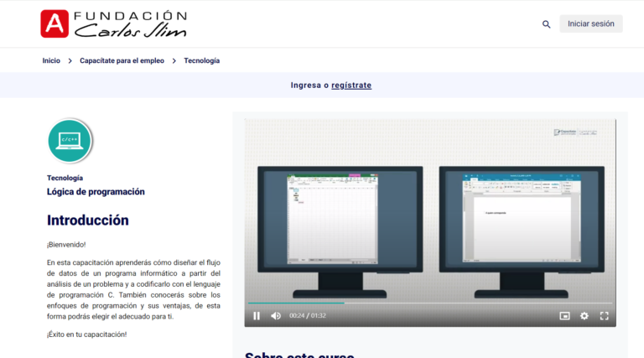This screenshot has width=644, height=358.
Task: Click the Tecnología category label above title
Action: pos(65,178)
